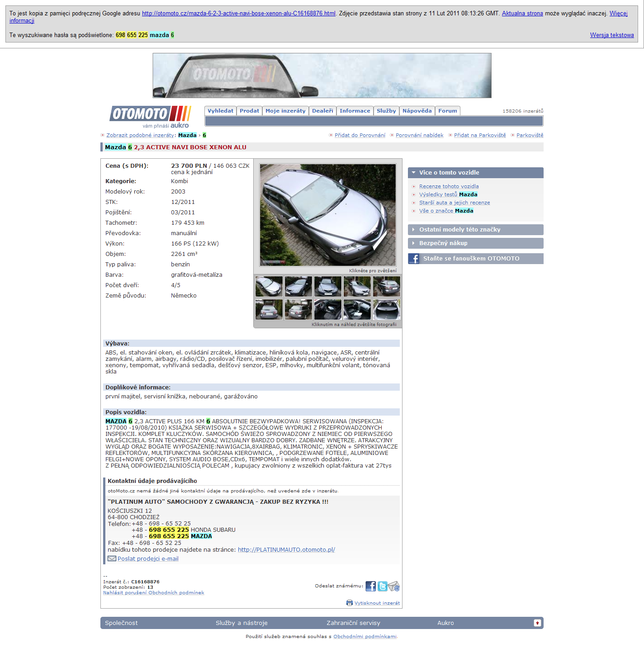Open the Forum tab
The height and width of the screenshot is (648, 644).
pyautogui.click(x=448, y=111)
